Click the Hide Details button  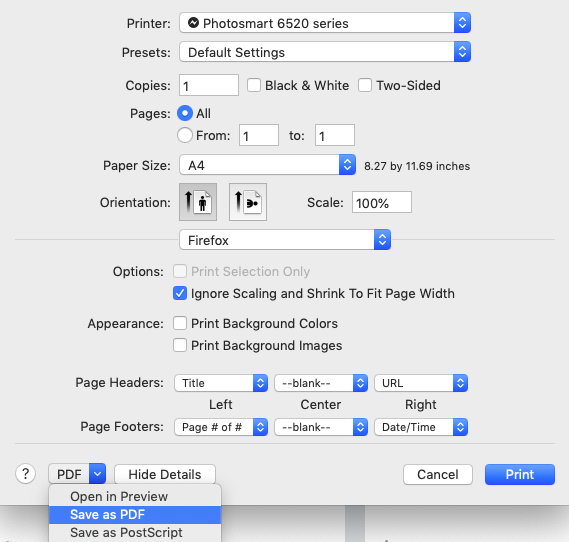pyautogui.click(x=165, y=475)
